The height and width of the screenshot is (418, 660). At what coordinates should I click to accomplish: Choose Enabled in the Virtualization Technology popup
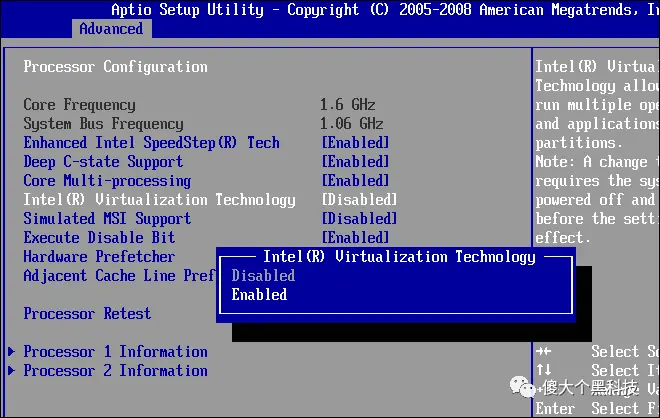259,294
